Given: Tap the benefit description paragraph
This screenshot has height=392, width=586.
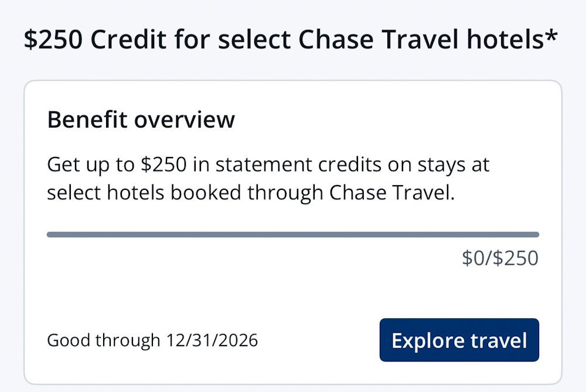Looking at the screenshot, I should coord(268,179).
